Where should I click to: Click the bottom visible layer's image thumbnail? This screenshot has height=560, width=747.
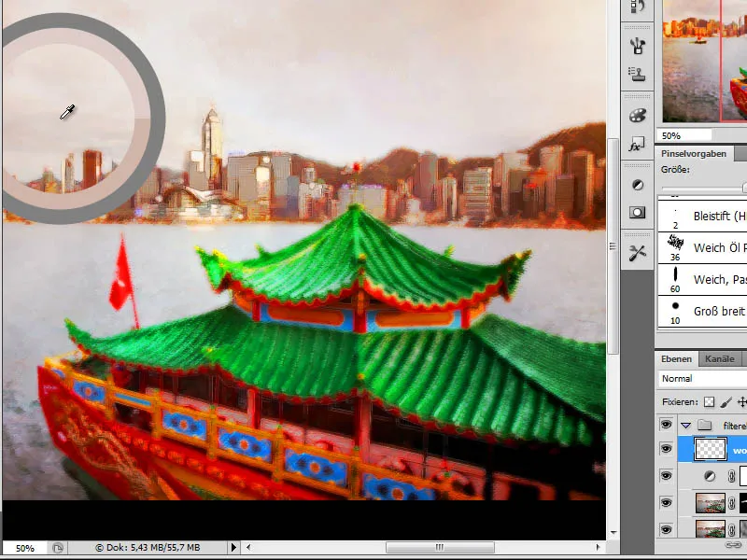click(x=711, y=529)
